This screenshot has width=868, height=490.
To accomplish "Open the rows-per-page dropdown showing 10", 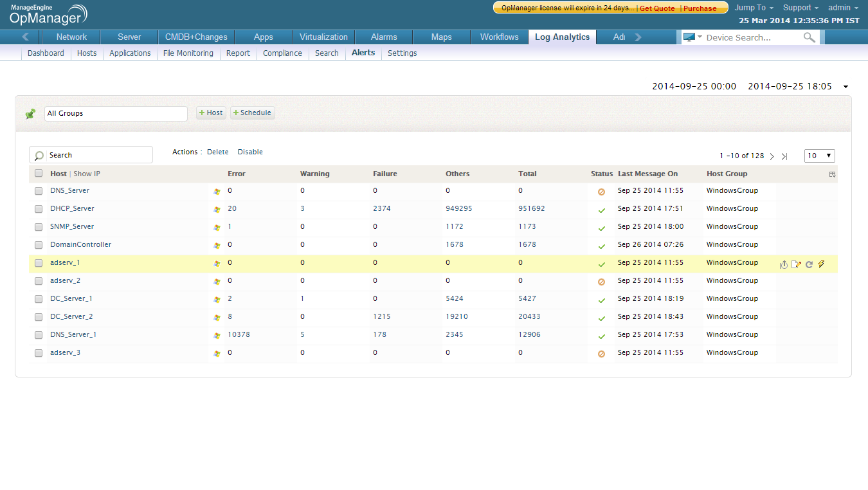I will click(819, 156).
